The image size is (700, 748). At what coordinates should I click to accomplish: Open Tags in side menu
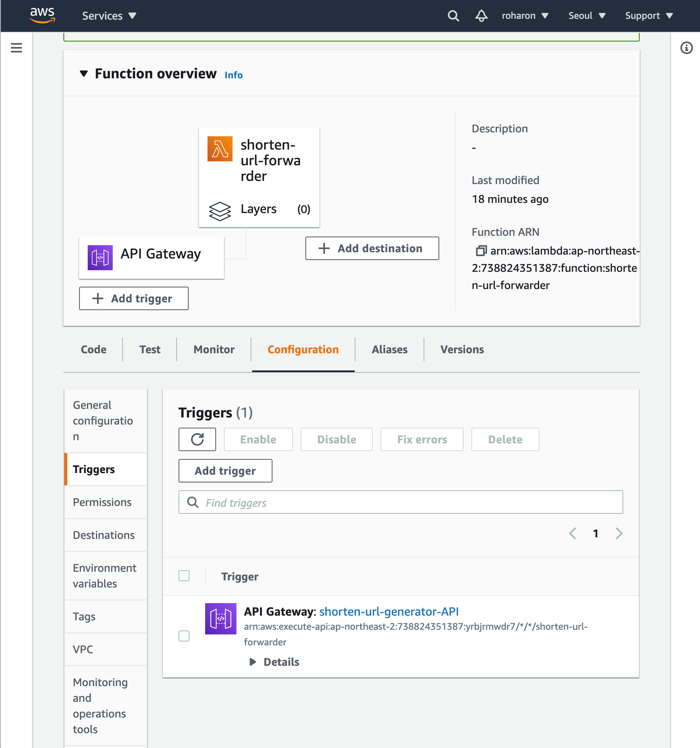pyautogui.click(x=106, y=616)
